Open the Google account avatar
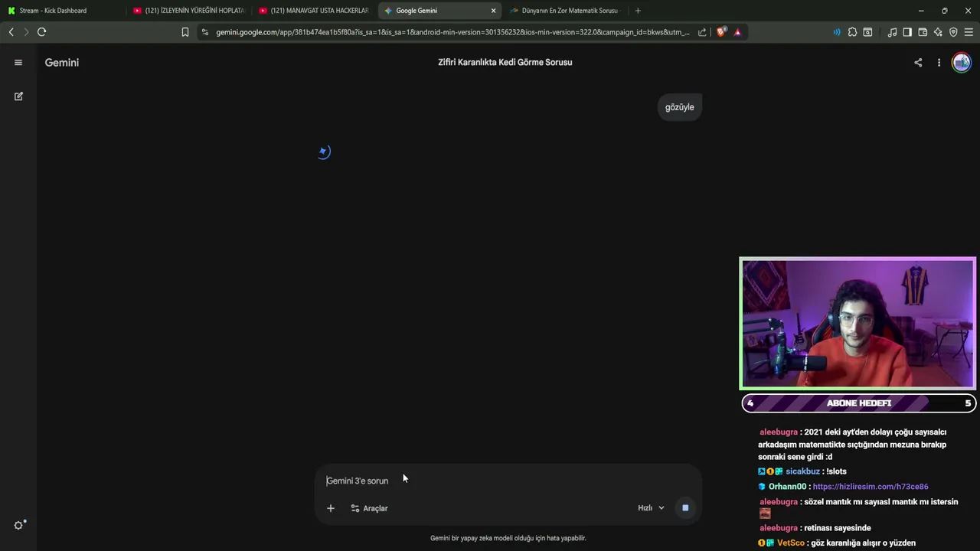The image size is (980, 551). click(961, 63)
